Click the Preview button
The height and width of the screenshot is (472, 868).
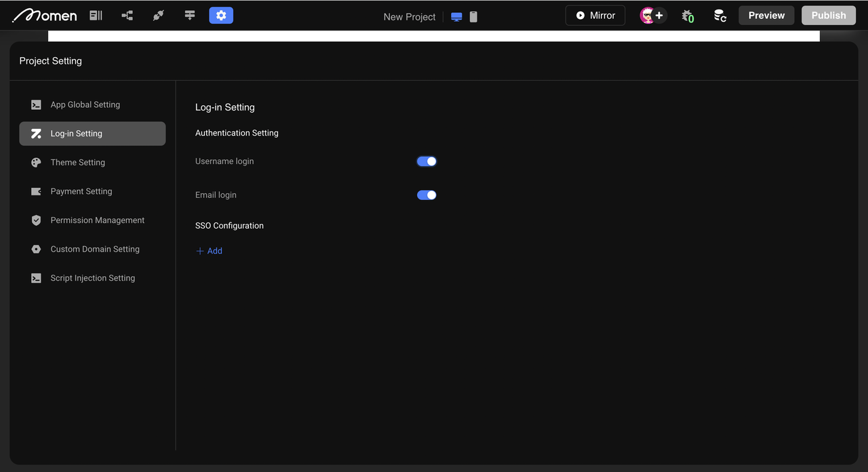click(x=766, y=15)
